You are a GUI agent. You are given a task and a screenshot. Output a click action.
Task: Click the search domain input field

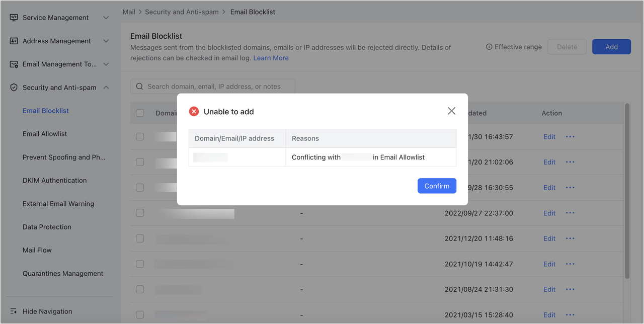point(211,86)
